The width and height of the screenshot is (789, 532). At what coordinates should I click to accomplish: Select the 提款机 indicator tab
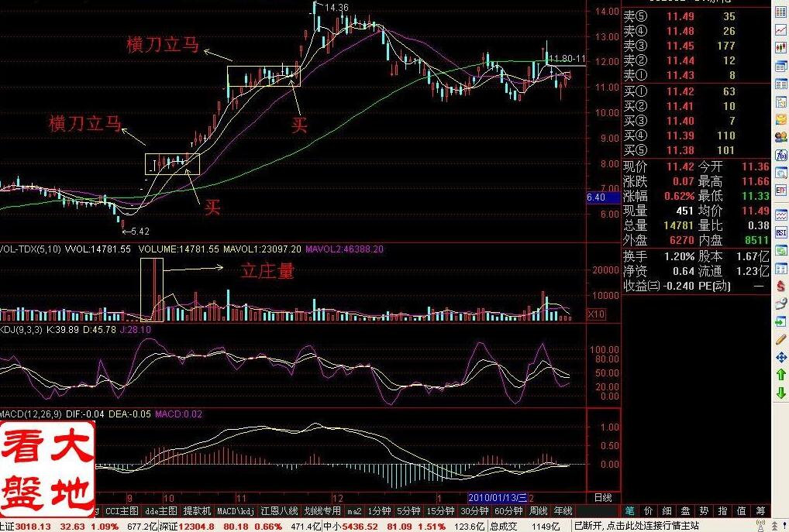click(x=197, y=511)
